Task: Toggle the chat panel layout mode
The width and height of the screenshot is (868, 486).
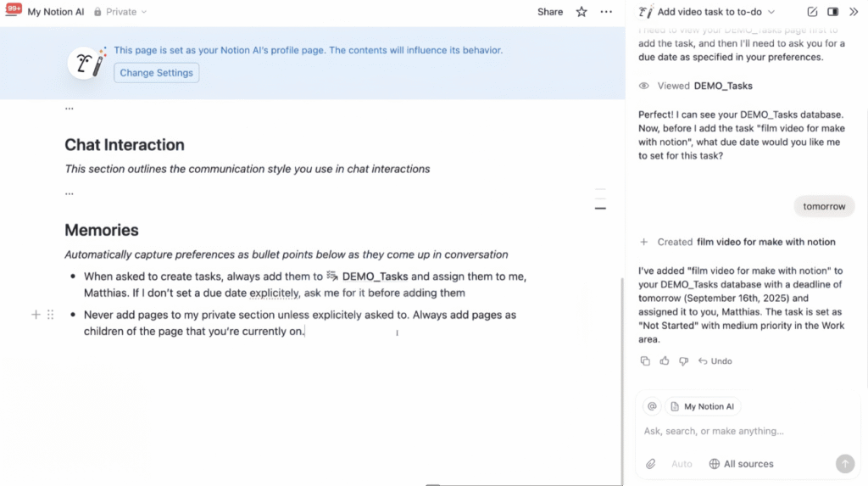Action: pyautogui.click(x=832, y=12)
